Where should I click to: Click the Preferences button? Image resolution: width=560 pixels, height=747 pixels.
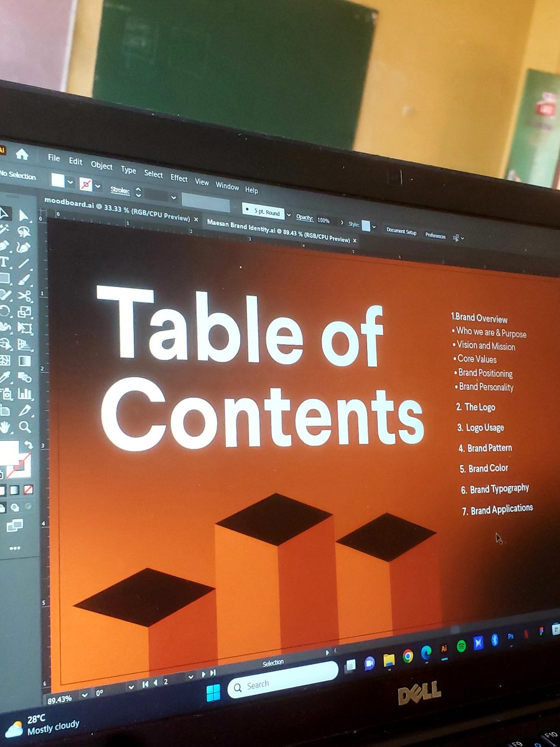[x=436, y=235]
